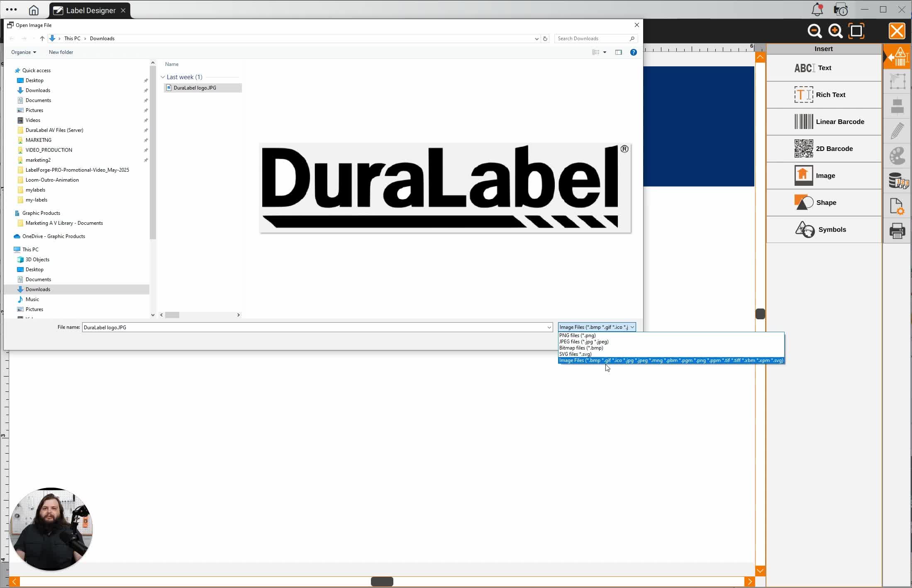
Task: Open the Symbols library
Action: pyautogui.click(x=824, y=230)
